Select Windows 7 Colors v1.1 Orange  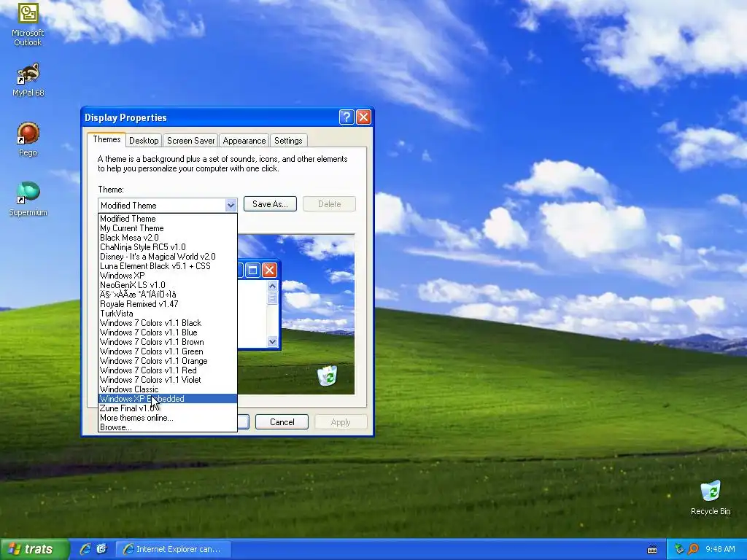(x=167, y=361)
